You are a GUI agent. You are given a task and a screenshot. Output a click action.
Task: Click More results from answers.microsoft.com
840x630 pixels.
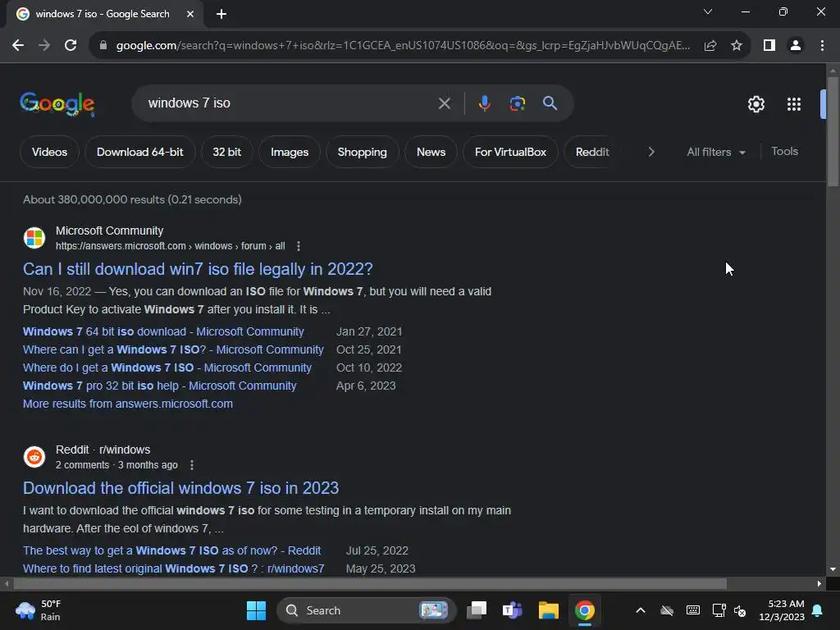point(127,404)
